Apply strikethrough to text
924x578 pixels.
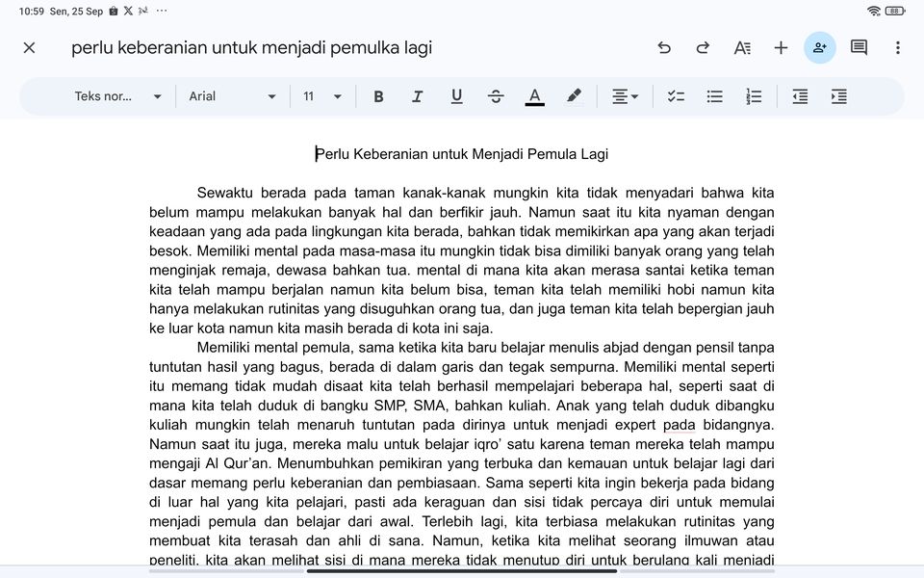(x=496, y=95)
